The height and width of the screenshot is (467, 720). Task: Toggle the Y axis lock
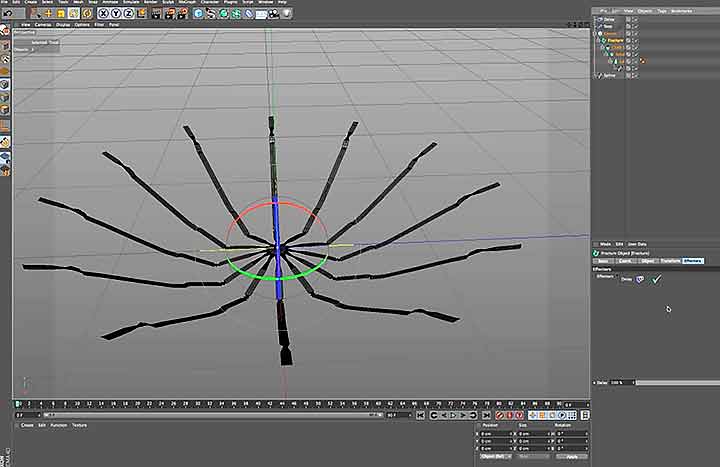pos(116,13)
